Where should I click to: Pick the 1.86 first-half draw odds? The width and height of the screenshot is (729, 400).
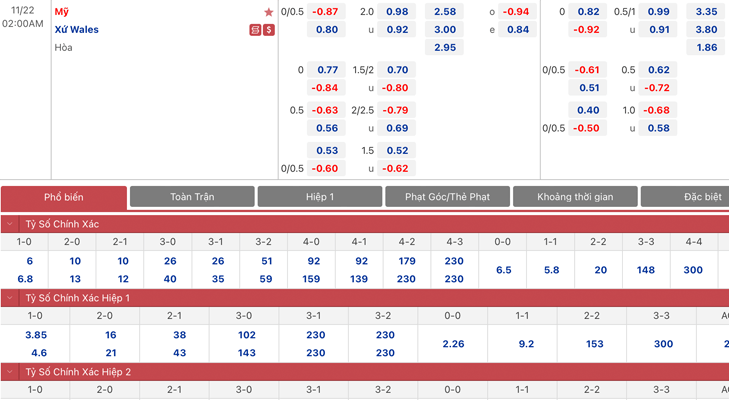click(x=706, y=47)
